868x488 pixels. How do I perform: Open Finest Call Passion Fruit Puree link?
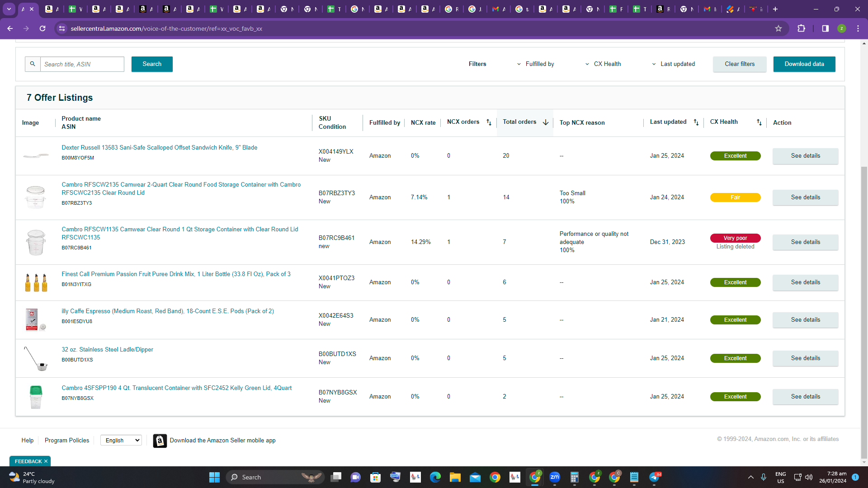click(x=176, y=274)
